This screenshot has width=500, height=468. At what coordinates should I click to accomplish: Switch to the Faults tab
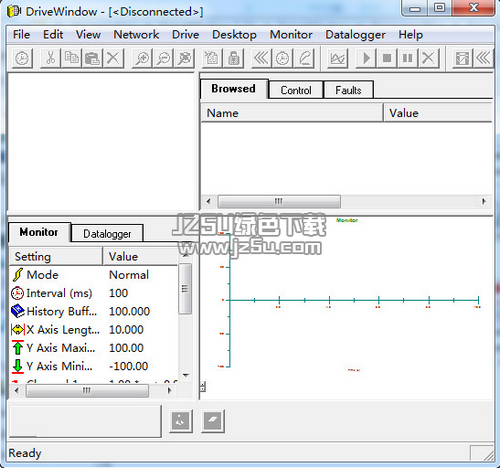(x=348, y=90)
